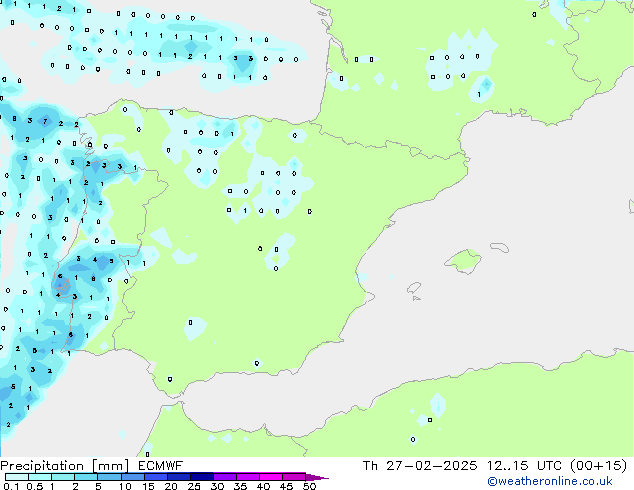
Task: Click the weatheronline.co.uk copyright link
Action: tap(550, 481)
